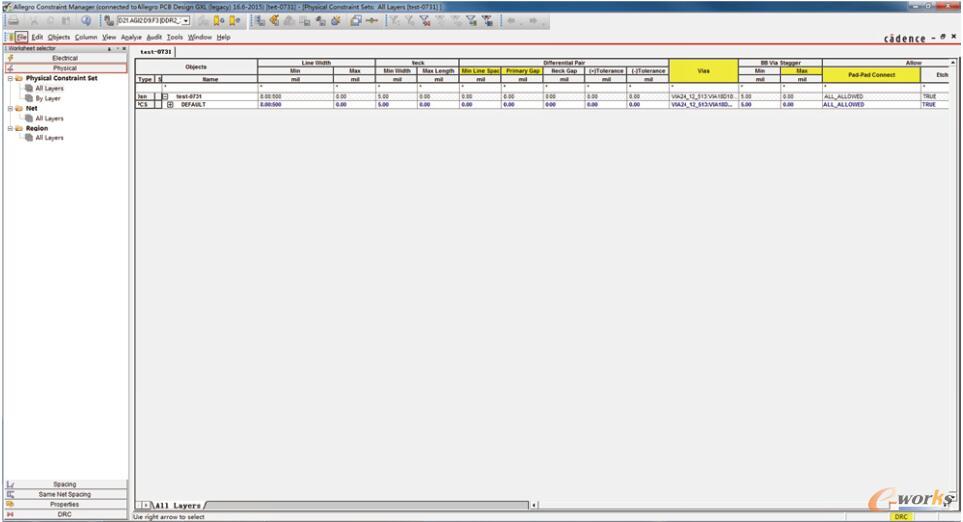Click the phone-like icon beside net dropdown
This screenshot has height=522, width=963.
(x=109, y=21)
